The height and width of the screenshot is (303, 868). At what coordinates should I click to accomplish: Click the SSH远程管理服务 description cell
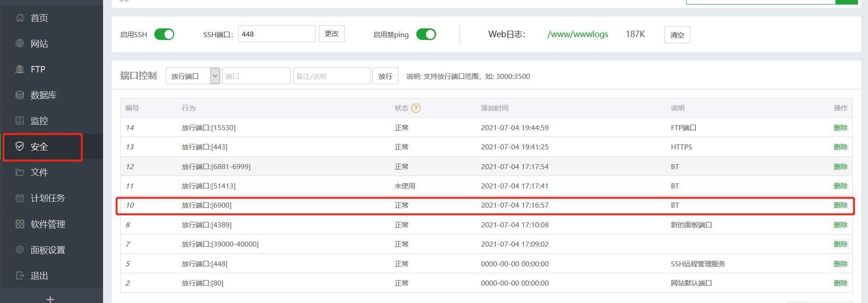(x=698, y=264)
